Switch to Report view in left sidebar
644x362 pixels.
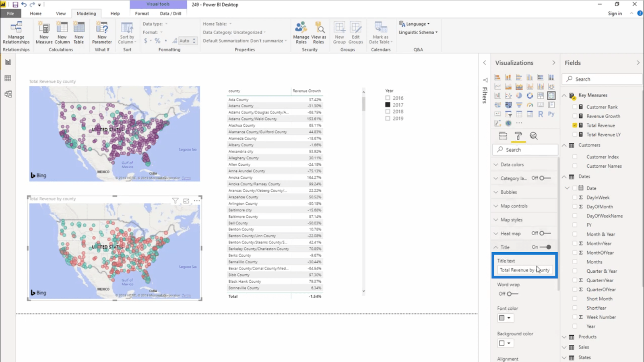click(8, 62)
